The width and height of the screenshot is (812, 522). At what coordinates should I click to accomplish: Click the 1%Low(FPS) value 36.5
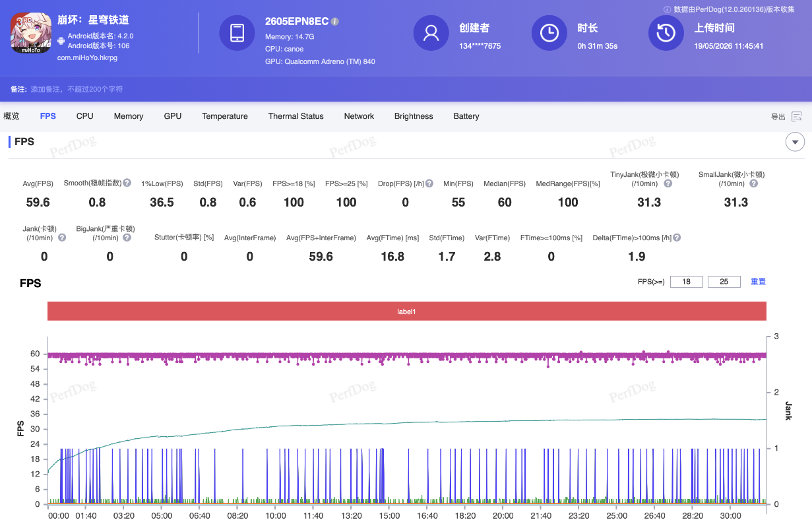[x=162, y=203]
